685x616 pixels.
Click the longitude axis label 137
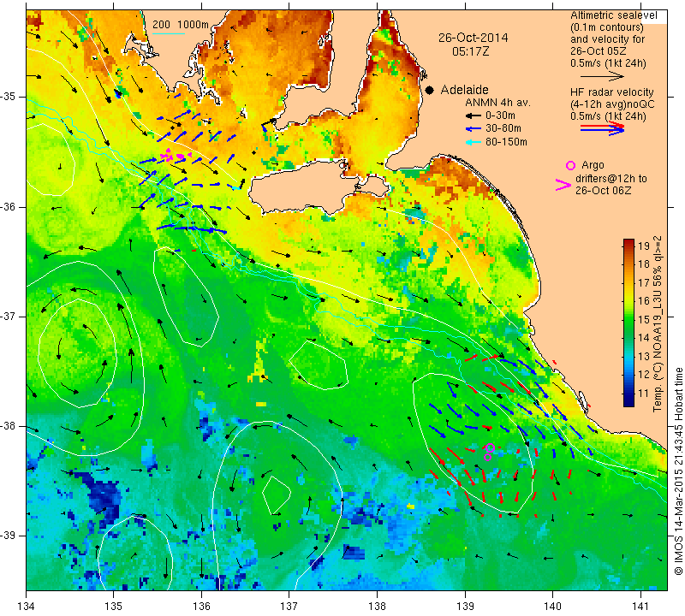coord(289,607)
